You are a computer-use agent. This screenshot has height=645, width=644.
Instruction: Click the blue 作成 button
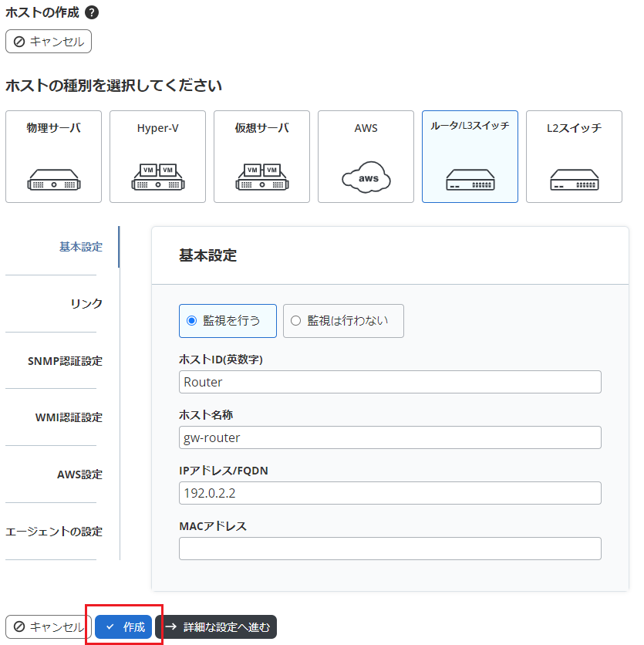pyautogui.click(x=124, y=627)
